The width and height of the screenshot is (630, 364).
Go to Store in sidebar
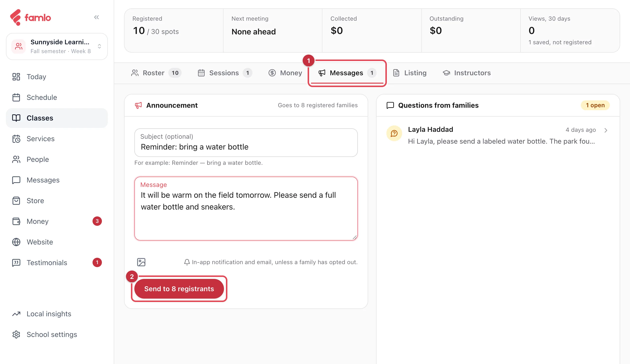(x=57, y=201)
